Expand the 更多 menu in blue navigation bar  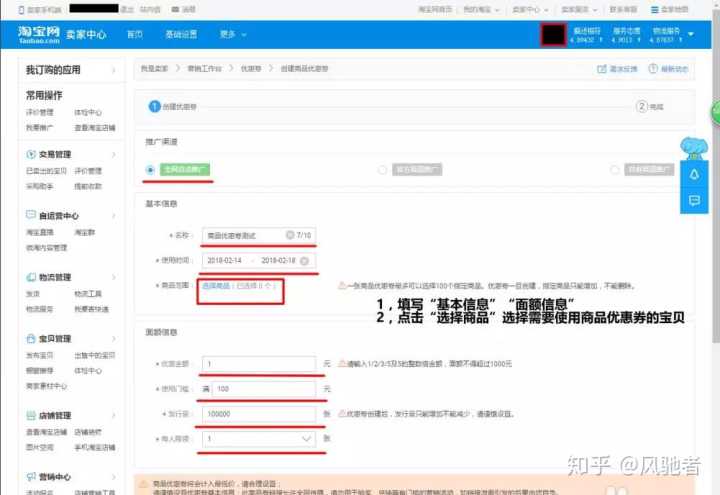[x=229, y=34]
